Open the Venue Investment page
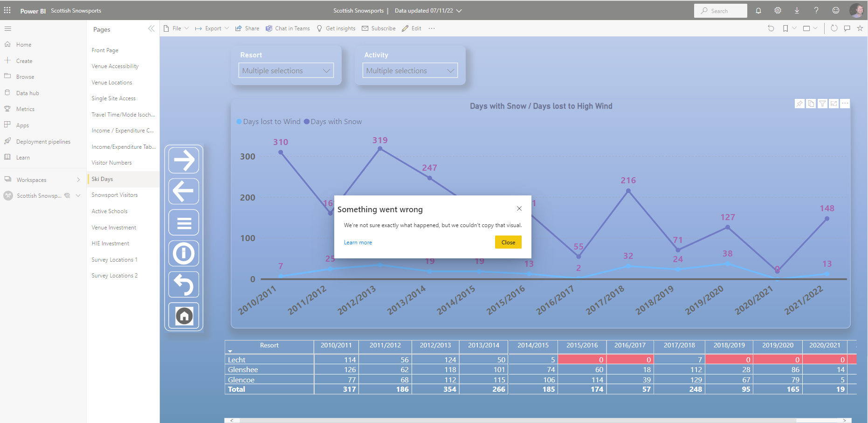This screenshot has width=868, height=423. [x=114, y=228]
